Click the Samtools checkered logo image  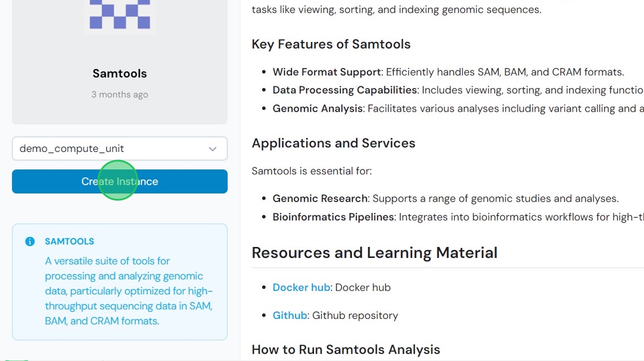(x=120, y=15)
